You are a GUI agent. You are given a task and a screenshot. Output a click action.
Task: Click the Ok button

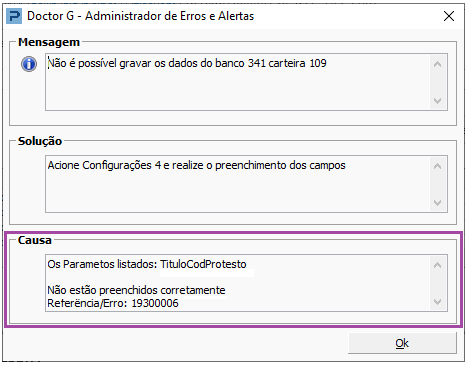pos(402,343)
